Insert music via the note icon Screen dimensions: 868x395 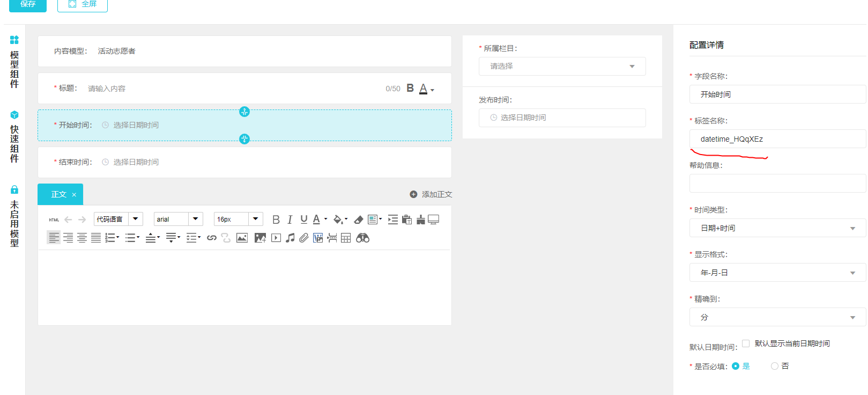click(290, 238)
